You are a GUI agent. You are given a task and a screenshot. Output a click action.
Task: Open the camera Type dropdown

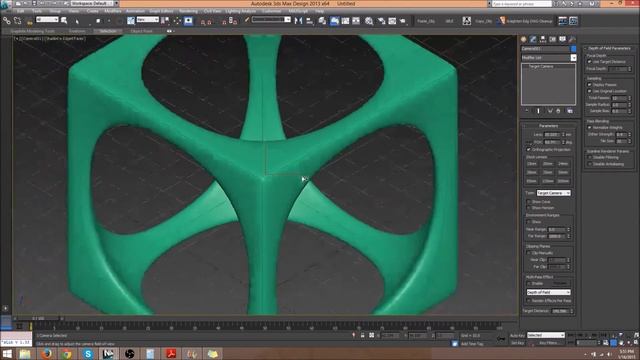pyautogui.click(x=553, y=193)
